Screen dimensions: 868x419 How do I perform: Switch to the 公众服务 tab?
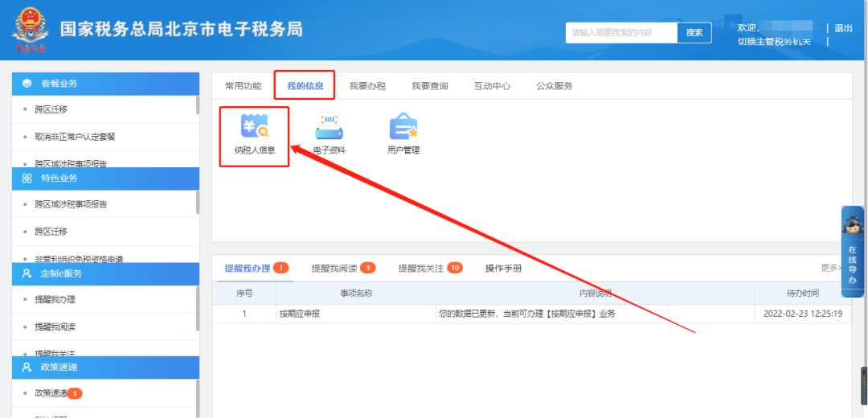click(555, 86)
